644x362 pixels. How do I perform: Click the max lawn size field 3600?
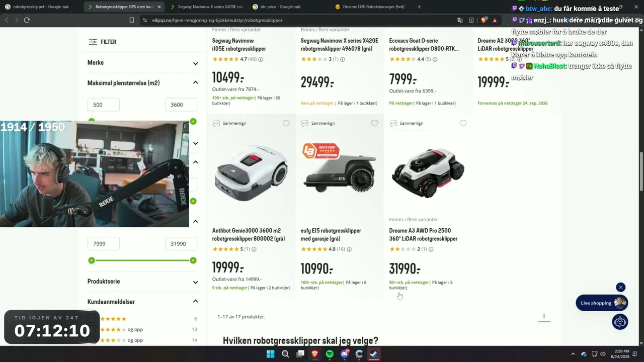pos(181,105)
